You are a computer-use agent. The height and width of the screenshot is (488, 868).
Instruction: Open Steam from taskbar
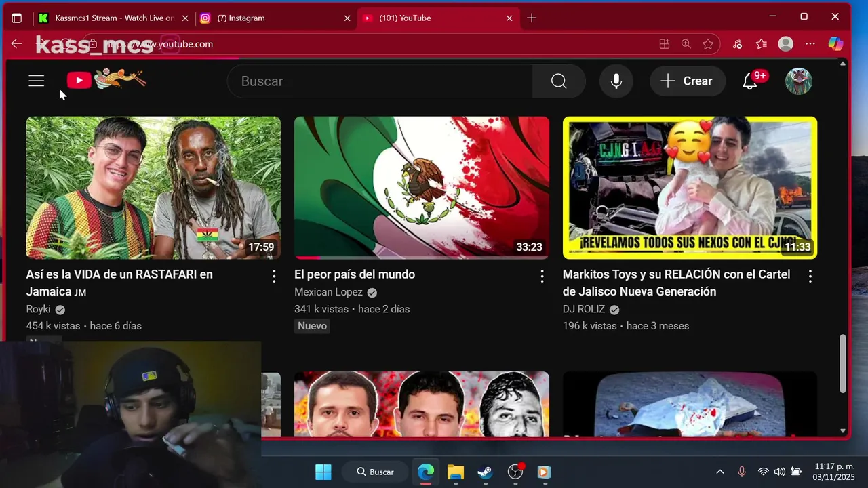pyautogui.click(x=485, y=472)
